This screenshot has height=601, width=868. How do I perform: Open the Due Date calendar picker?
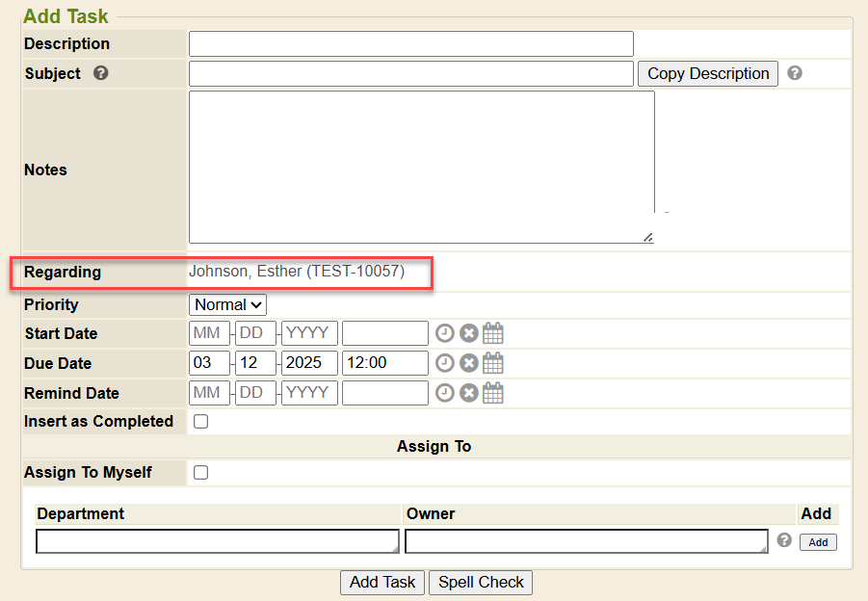click(x=493, y=363)
